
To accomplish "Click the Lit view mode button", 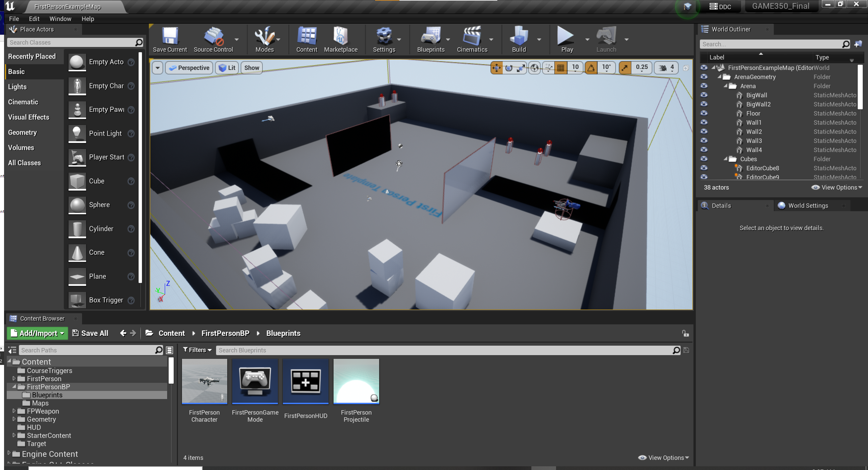I will click(x=227, y=68).
